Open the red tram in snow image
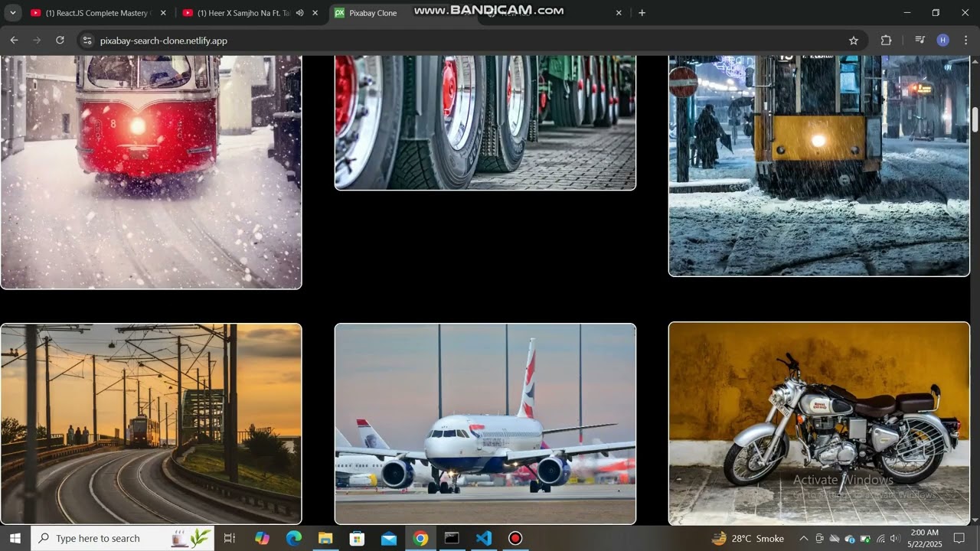The width and height of the screenshot is (980, 551). [151, 172]
